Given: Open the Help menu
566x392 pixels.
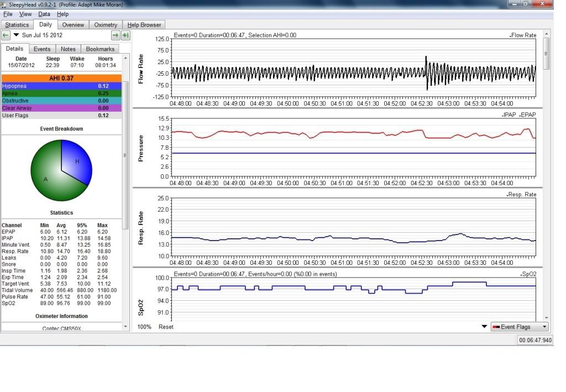Looking at the screenshot, I should 62,14.
